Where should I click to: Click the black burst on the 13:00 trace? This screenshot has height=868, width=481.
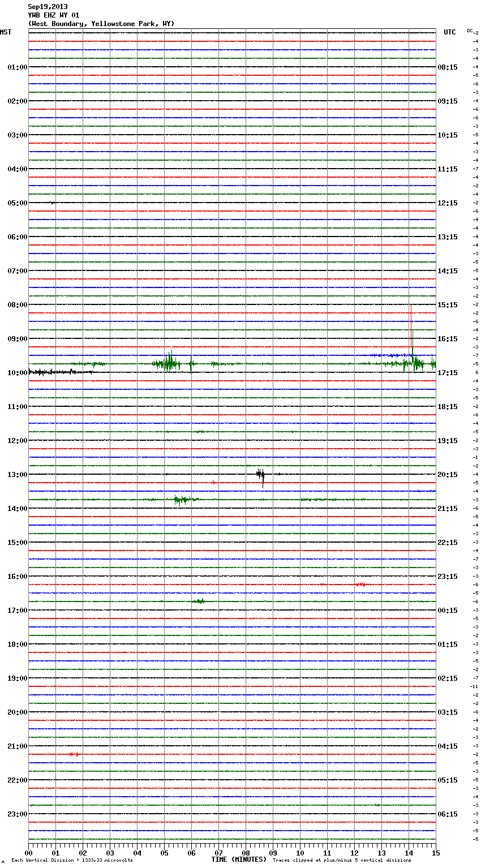point(260,475)
